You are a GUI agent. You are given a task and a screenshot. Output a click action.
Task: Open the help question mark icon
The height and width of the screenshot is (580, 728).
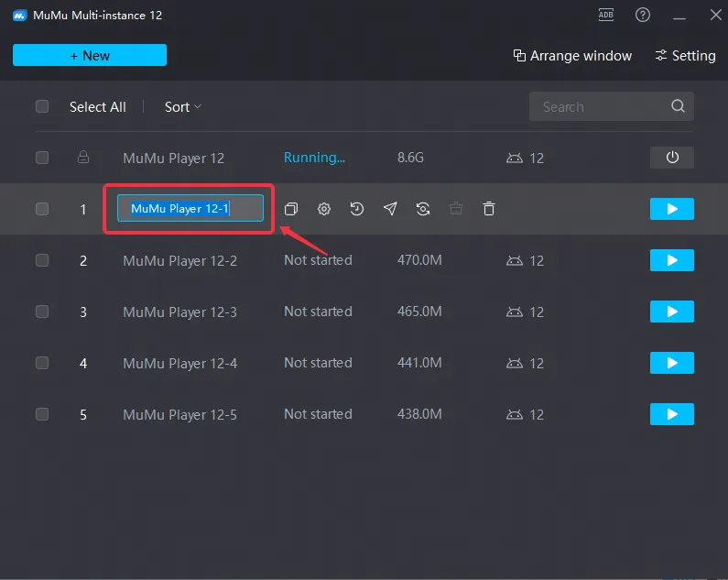(x=643, y=15)
